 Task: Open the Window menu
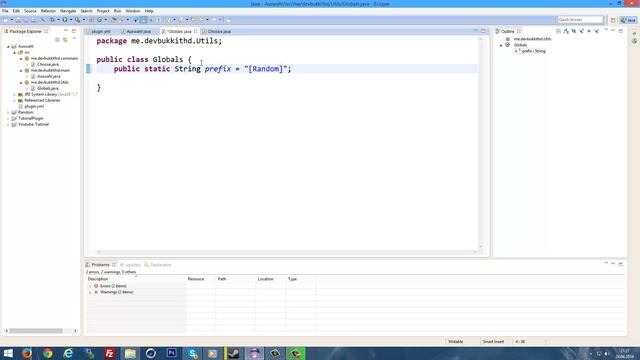[x=133, y=11]
